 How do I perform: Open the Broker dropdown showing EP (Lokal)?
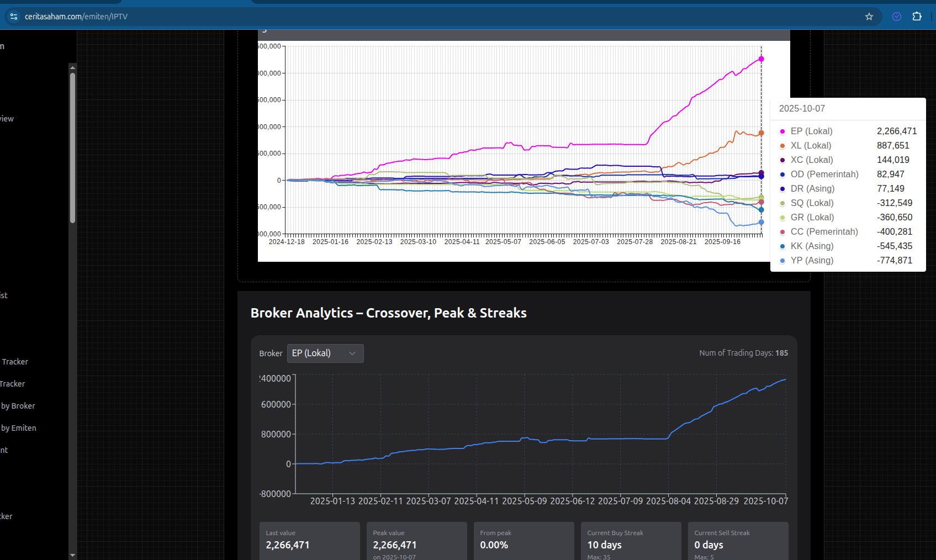tap(325, 353)
